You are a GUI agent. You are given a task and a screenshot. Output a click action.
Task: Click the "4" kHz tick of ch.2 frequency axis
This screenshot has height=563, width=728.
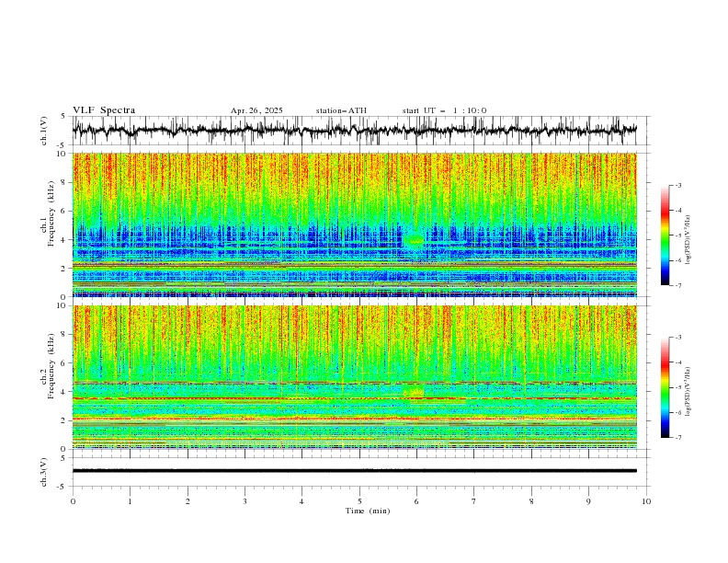point(65,392)
